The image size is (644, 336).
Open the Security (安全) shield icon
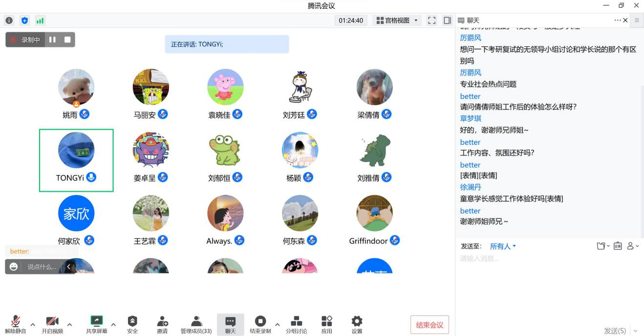pyautogui.click(x=132, y=324)
